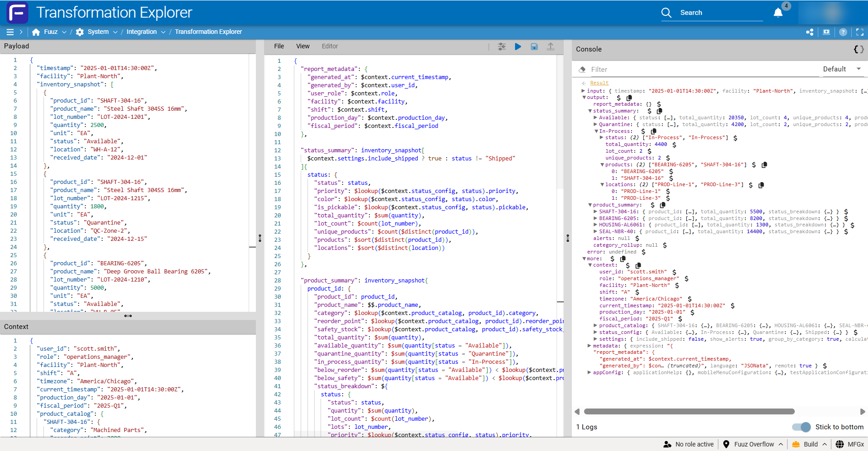The width and height of the screenshot is (868, 451).
Task: Open the Default log level dropdown
Action: [842, 69]
